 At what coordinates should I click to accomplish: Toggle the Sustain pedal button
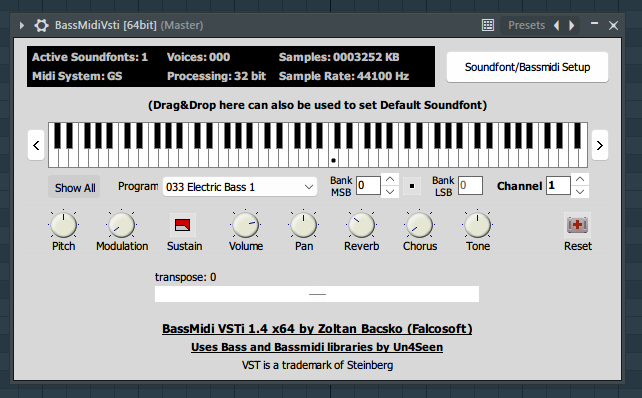tap(183, 225)
